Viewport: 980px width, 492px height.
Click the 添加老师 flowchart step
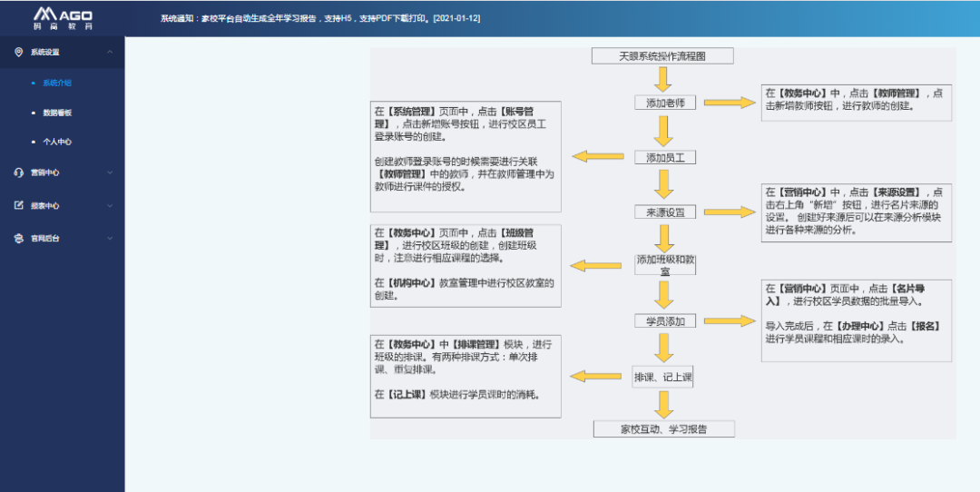[665, 103]
